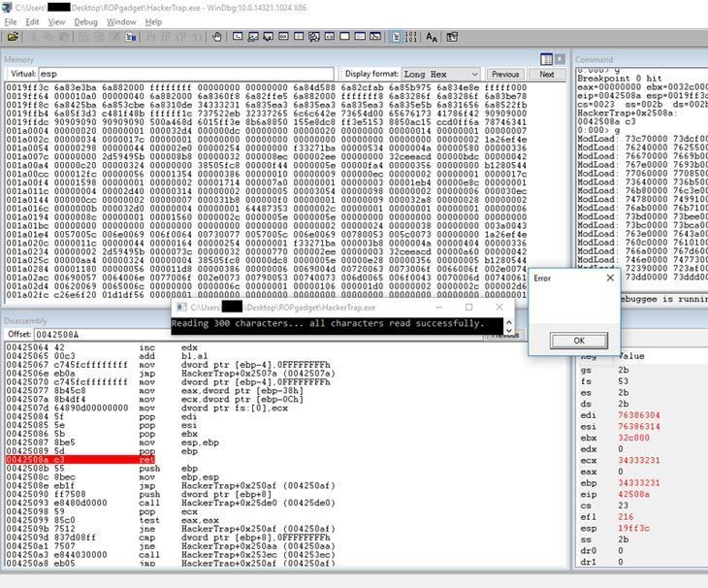Click OK in the Error dialog
This screenshot has width=708, height=588.
click(x=579, y=341)
